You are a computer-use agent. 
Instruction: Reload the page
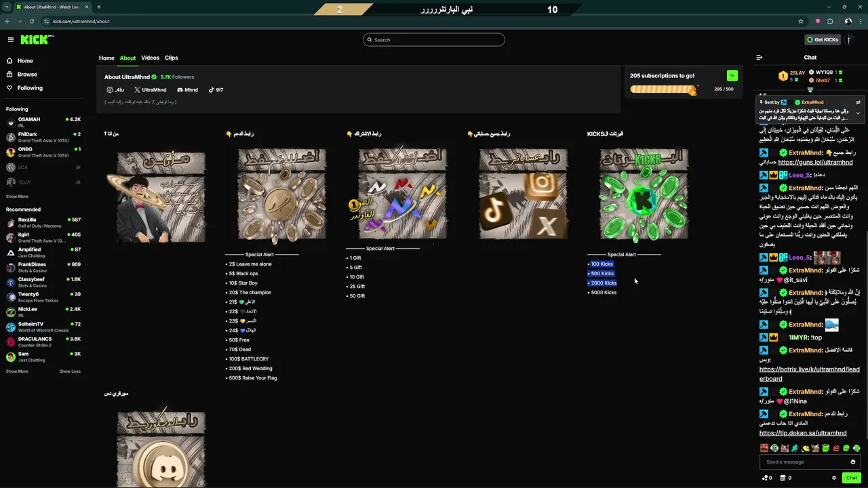click(x=31, y=21)
